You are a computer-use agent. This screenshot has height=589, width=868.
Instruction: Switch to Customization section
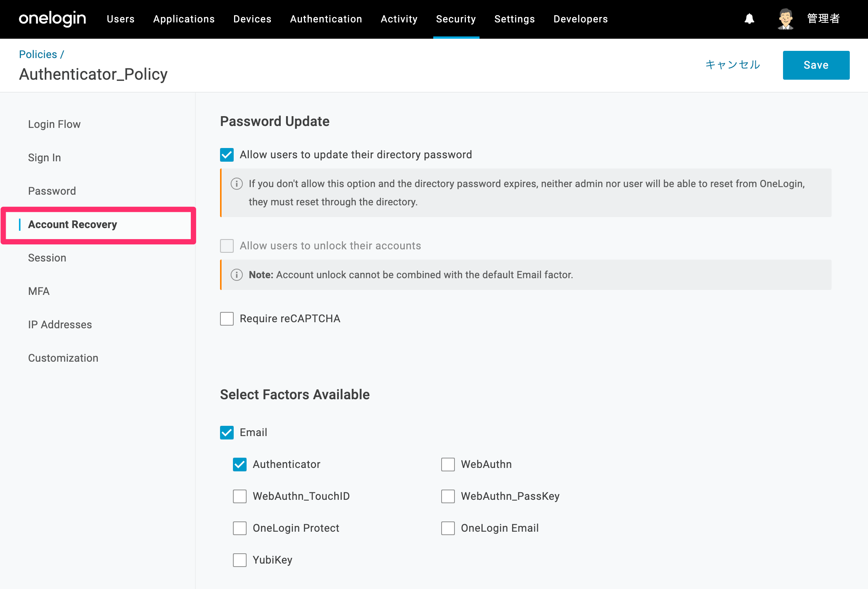click(x=63, y=358)
